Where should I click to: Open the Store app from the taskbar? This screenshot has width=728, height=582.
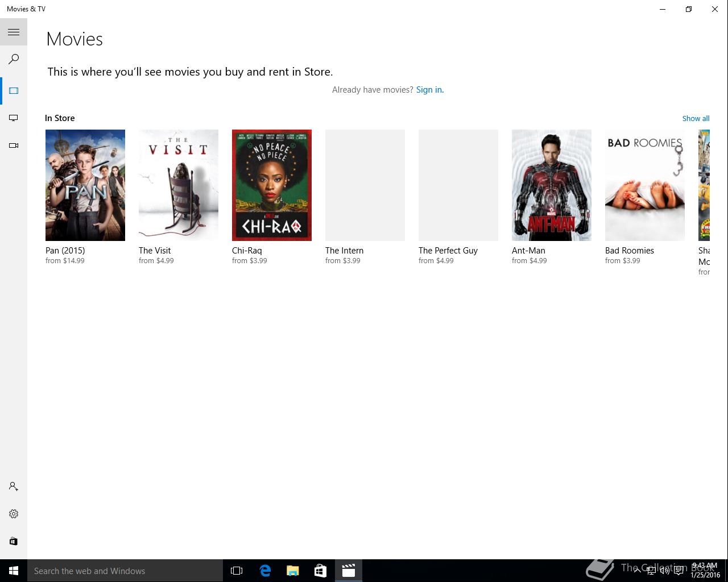pyautogui.click(x=321, y=571)
